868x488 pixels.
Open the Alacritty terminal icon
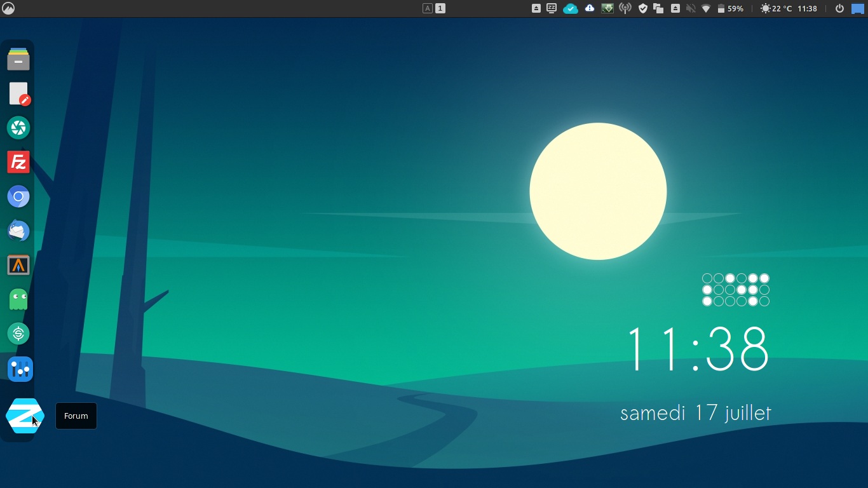tap(18, 265)
